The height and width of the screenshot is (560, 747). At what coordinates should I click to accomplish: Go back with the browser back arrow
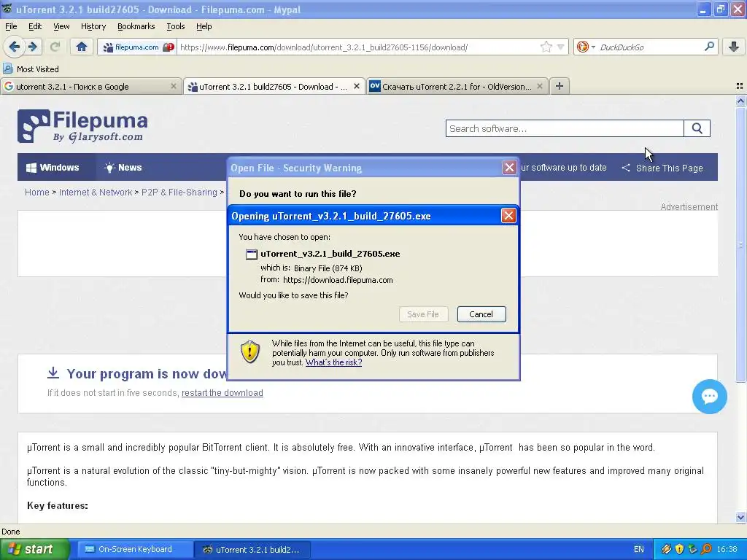coord(15,47)
